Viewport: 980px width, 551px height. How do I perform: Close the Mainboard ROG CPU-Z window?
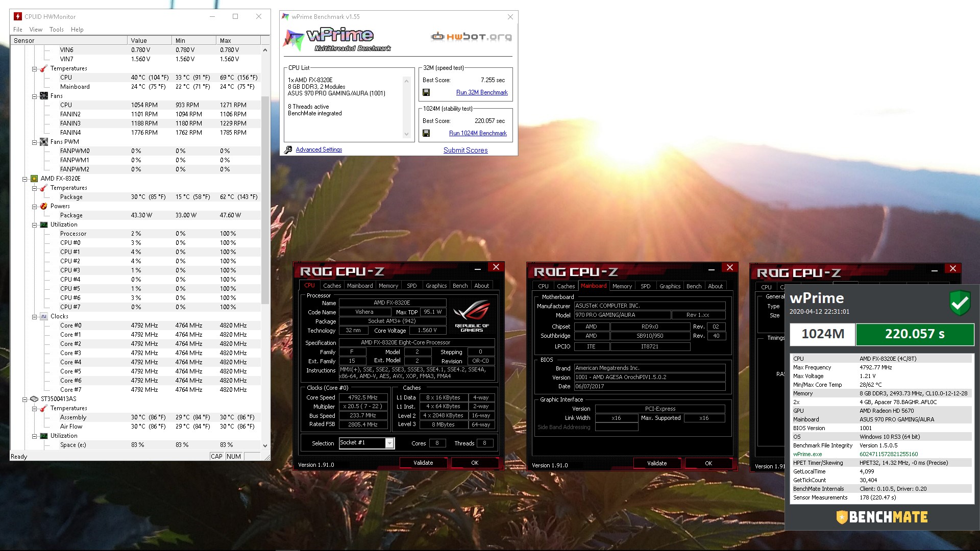pos(730,267)
